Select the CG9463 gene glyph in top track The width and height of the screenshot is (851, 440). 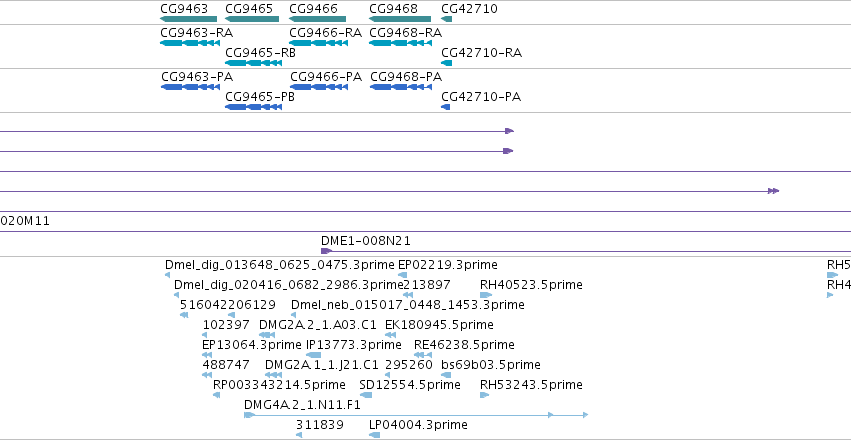point(188,20)
